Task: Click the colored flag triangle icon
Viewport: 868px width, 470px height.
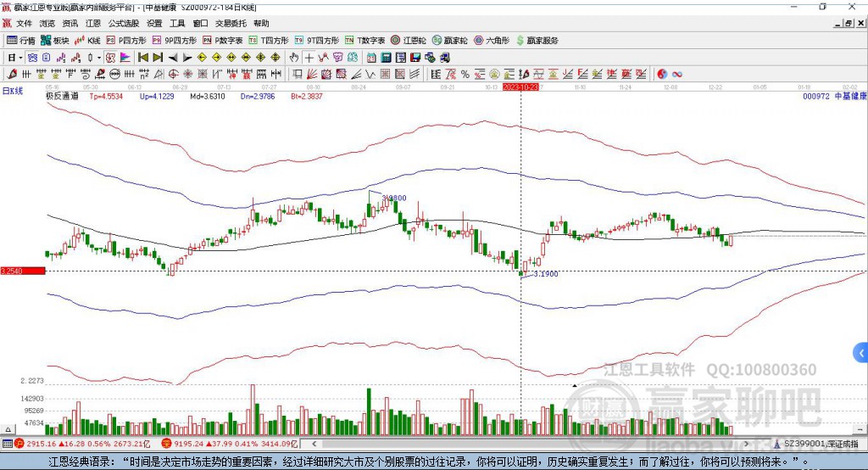Action: (125, 58)
